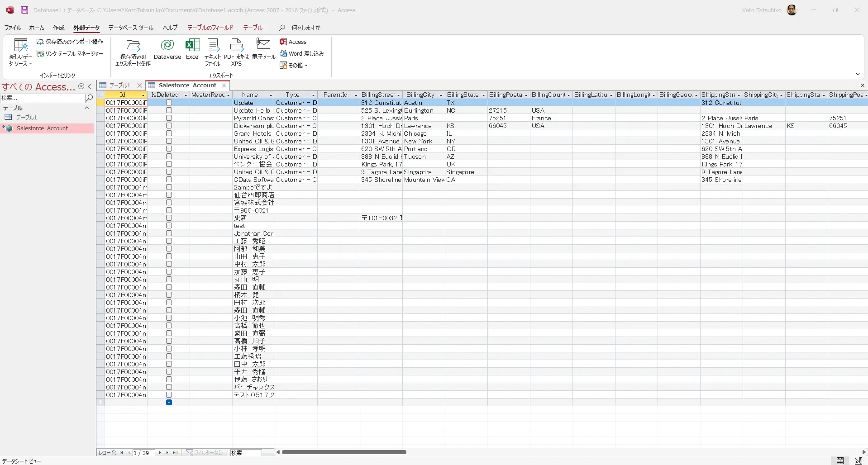Check IsDeleted for the Grand Hotels row

click(169, 133)
